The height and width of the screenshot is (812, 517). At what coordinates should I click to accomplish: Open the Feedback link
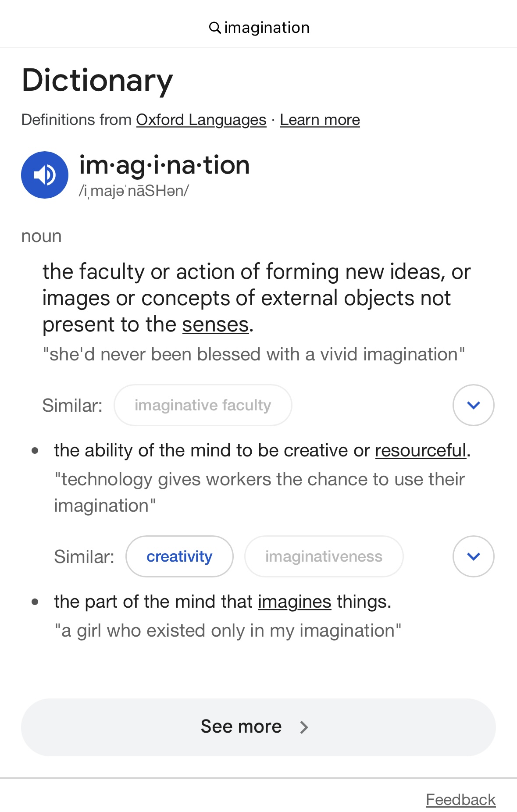460,800
